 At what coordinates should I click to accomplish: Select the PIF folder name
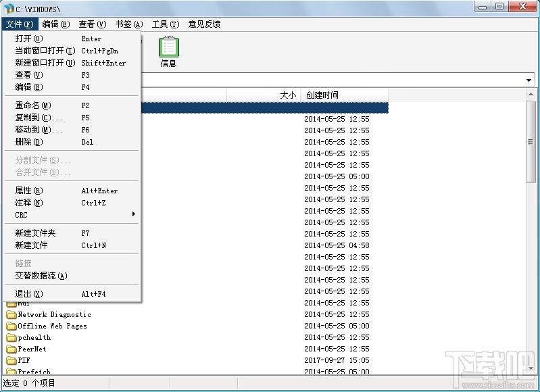coord(24,360)
